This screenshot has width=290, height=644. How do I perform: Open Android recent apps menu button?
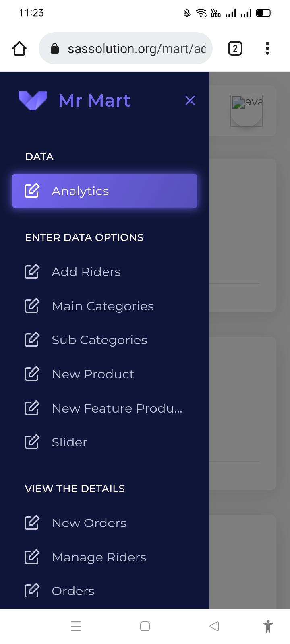coord(76,626)
